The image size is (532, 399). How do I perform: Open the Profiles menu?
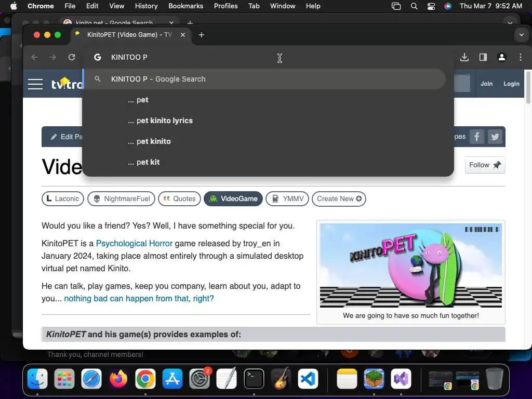(225, 6)
